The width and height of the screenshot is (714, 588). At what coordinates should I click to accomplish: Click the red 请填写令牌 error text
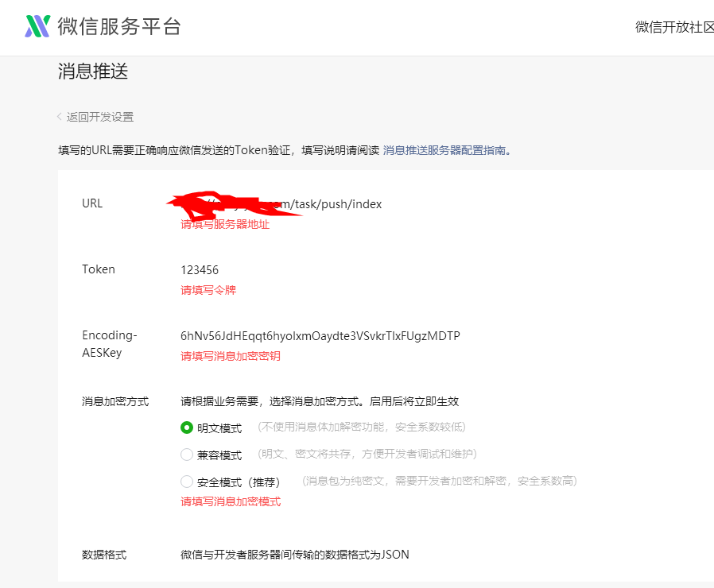coord(208,290)
